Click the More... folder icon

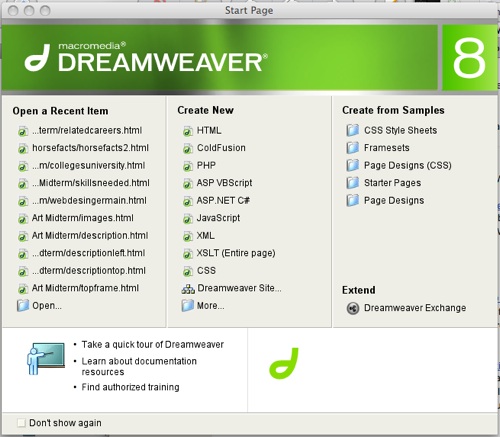[188, 306]
